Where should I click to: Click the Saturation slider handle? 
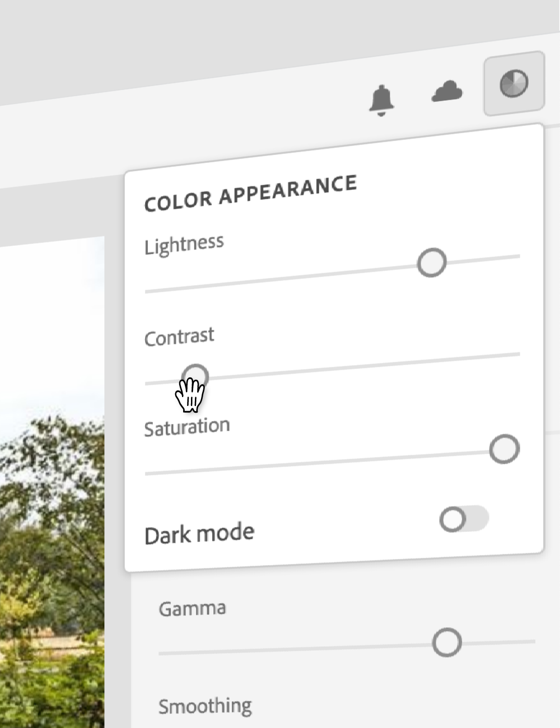click(504, 449)
